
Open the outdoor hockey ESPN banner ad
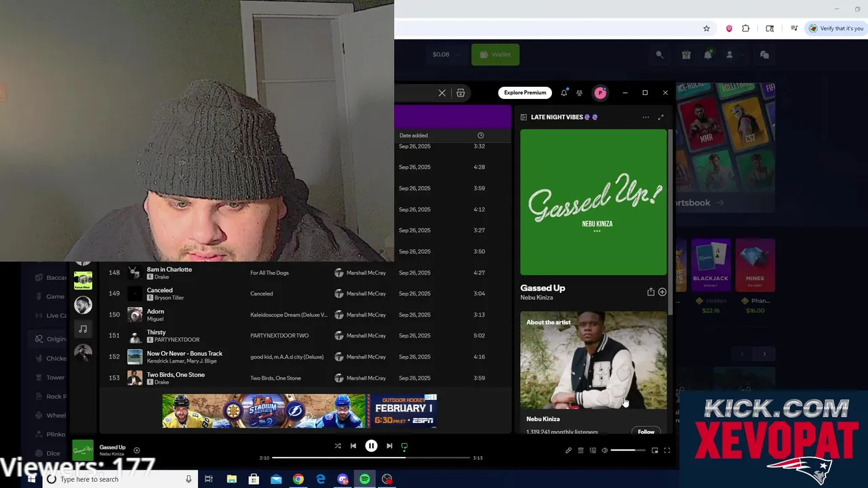[x=299, y=411]
